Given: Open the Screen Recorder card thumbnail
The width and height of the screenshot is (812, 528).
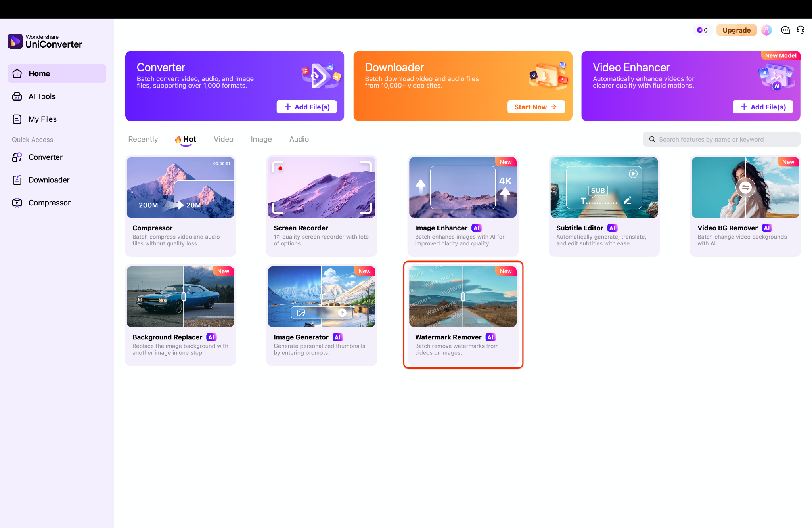Looking at the screenshot, I should point(322,187).
